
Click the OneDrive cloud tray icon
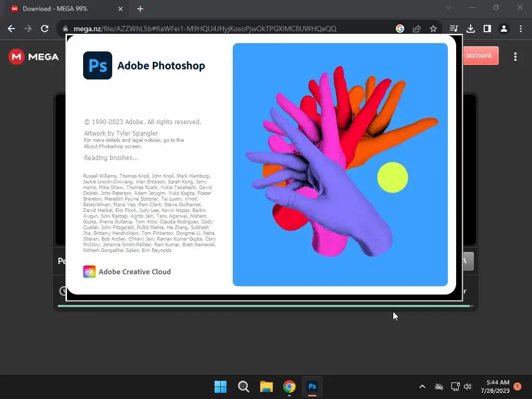click(439, 387)
